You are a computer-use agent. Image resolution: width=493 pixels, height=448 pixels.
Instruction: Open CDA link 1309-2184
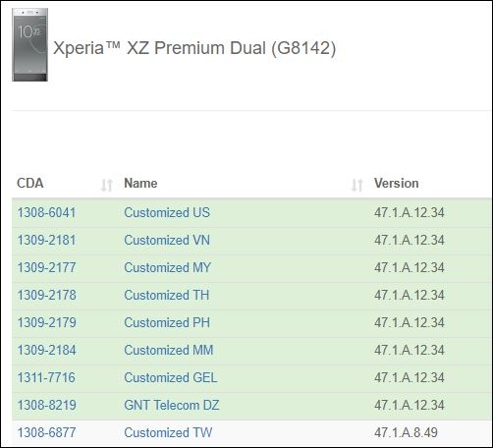[46, 350]
